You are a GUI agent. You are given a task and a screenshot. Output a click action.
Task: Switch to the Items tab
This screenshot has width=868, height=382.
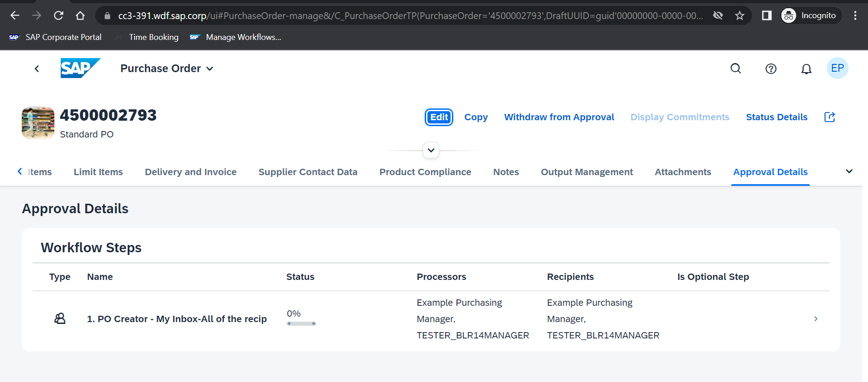click(40, 172)
